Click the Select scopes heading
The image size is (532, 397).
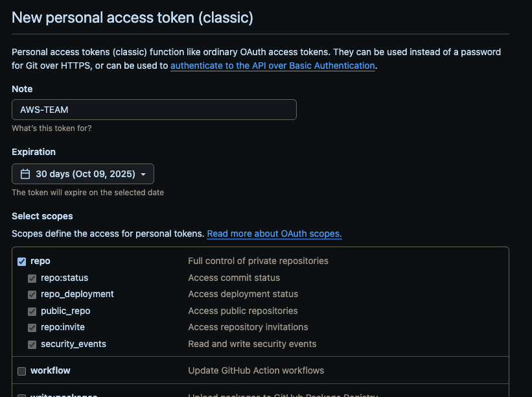coord(42,216)
